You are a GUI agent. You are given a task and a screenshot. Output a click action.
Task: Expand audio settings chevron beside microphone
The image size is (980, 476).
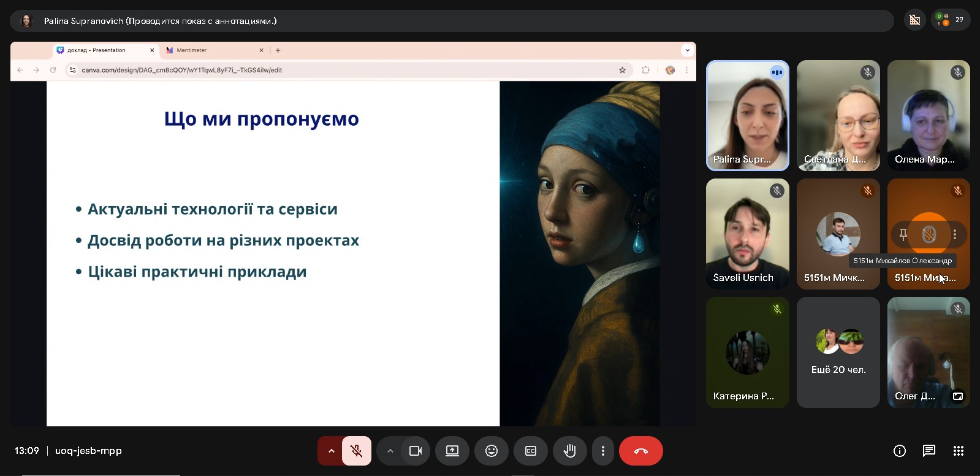(x=331, y=451)
